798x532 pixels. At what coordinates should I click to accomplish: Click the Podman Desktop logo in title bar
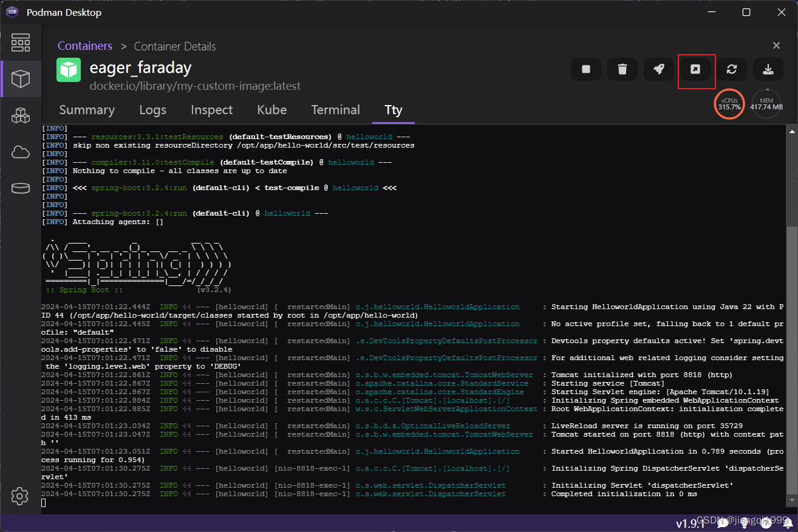[x=12, y=12]
